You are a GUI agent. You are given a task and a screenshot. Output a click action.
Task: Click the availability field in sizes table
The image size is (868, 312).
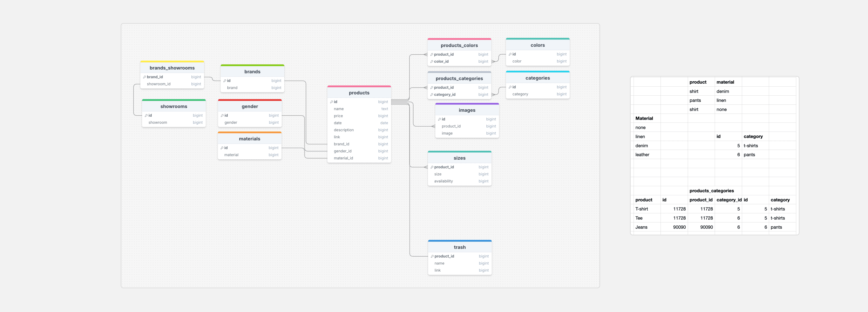(460, 181)
